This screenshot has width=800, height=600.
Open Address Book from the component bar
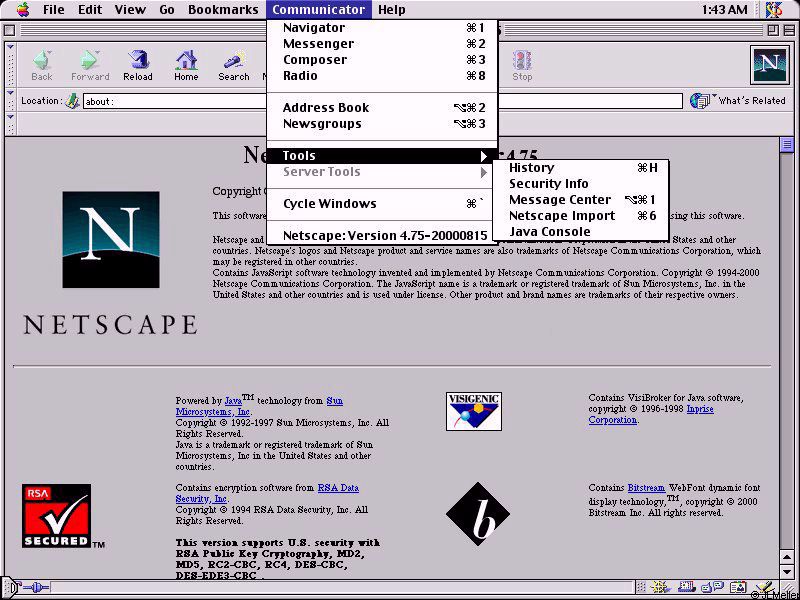coord(738,588)
